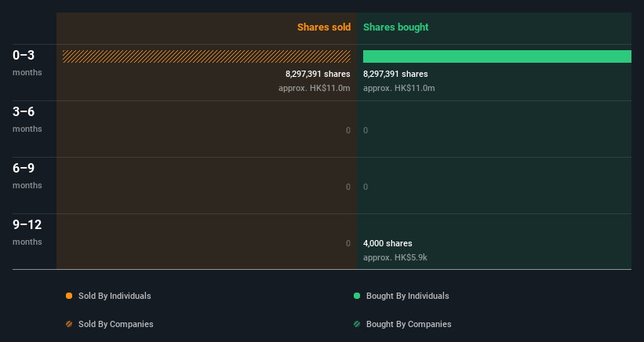This screenshot has height=342, width=644.
Task: Click the 0 sold value for 9–12 months
Action: click(x=348, y=243)
